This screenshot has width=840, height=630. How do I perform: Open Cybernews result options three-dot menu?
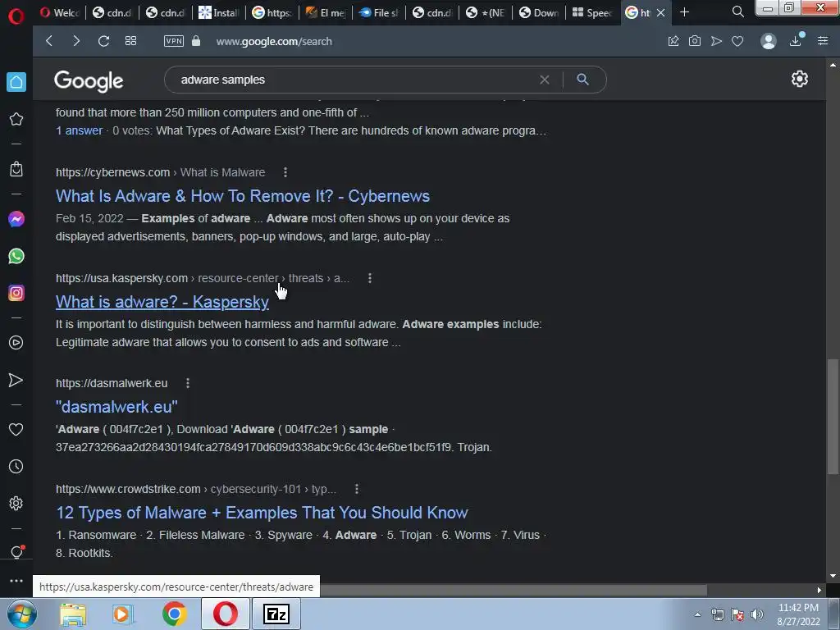pyautogui.click(x=285, y=172)
